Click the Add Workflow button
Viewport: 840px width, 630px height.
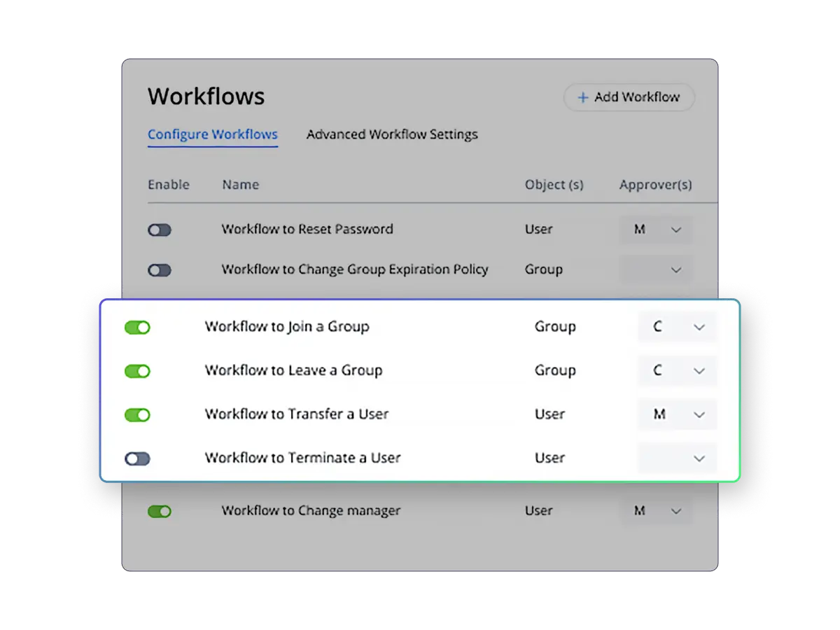628,97
